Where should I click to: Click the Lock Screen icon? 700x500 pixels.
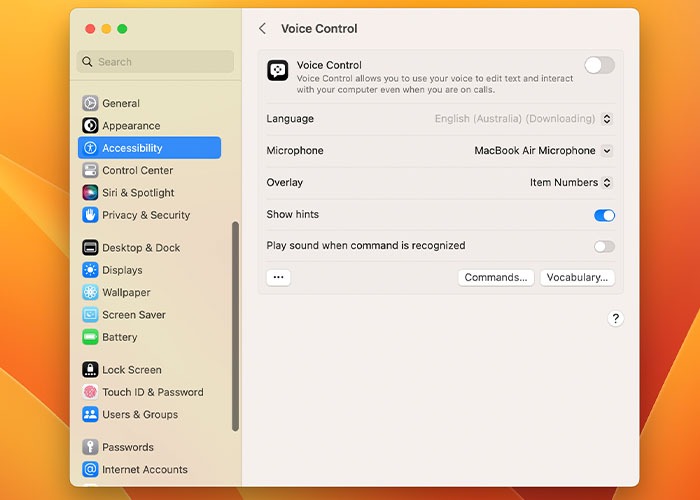coord(90,370)
